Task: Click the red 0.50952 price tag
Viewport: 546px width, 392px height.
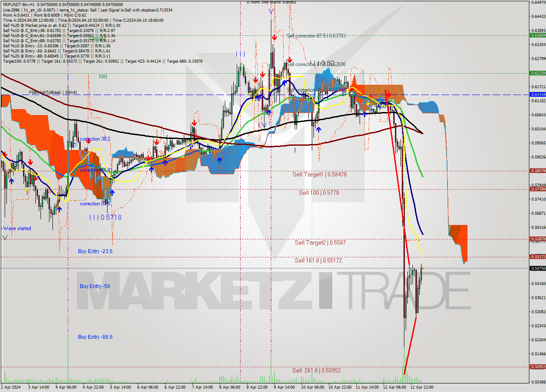Action: pos(537,366)
